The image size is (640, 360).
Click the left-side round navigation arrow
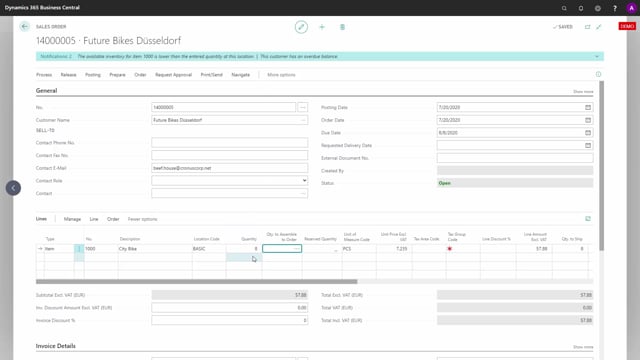click(x=13, y=188)
